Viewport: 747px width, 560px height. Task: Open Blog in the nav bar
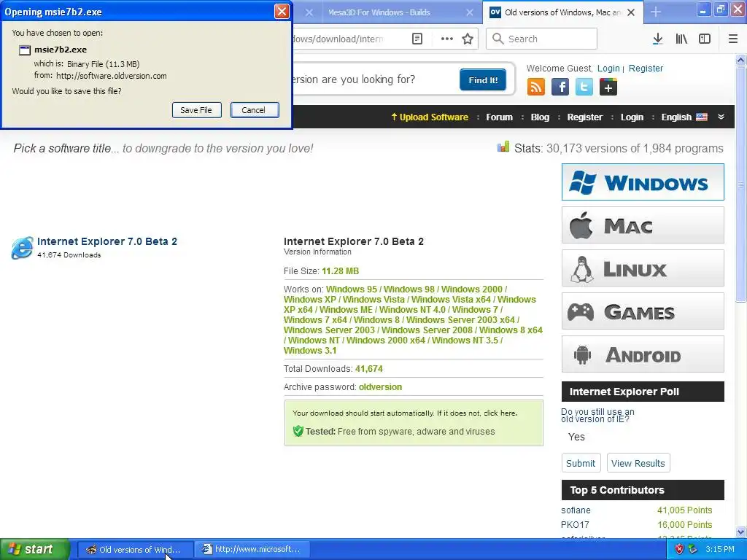[540, 117]
